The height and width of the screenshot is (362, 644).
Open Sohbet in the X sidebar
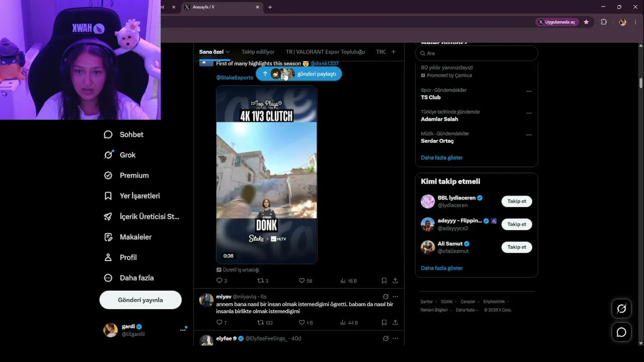click(124, 135)
